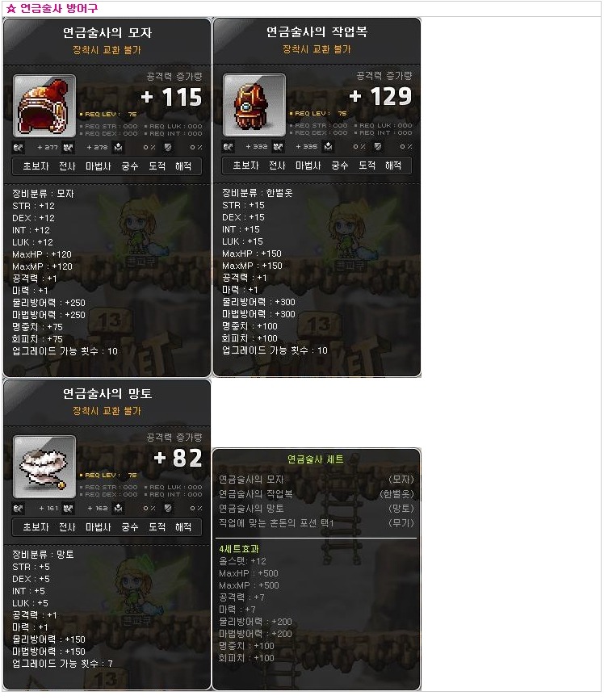Click the stat icon left of +335
Image resolution: width=604 pixels, height=700 pixels.
click(278, 146)
